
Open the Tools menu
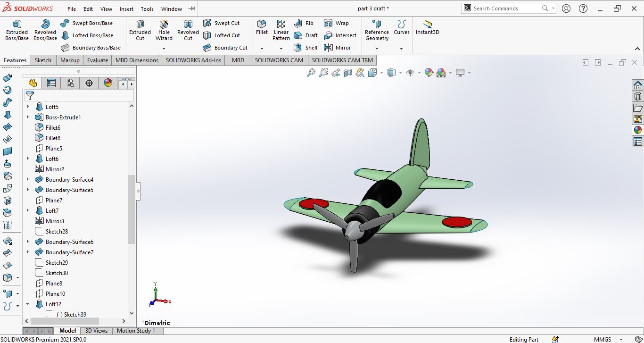[147, 8]
